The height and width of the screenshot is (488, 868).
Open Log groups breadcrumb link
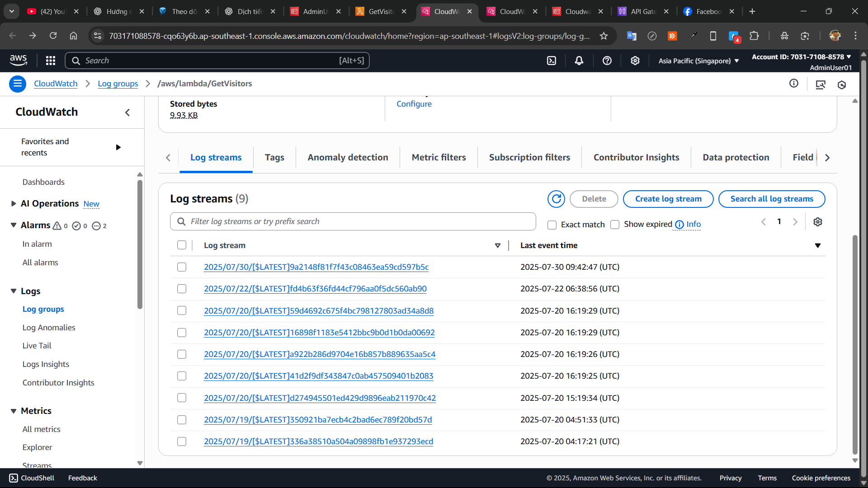118,84
